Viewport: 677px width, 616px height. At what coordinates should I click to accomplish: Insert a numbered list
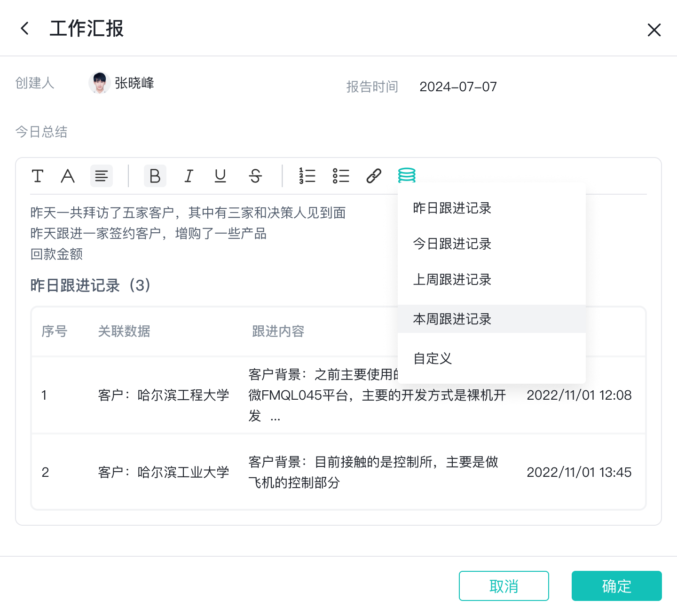[307, 176]
